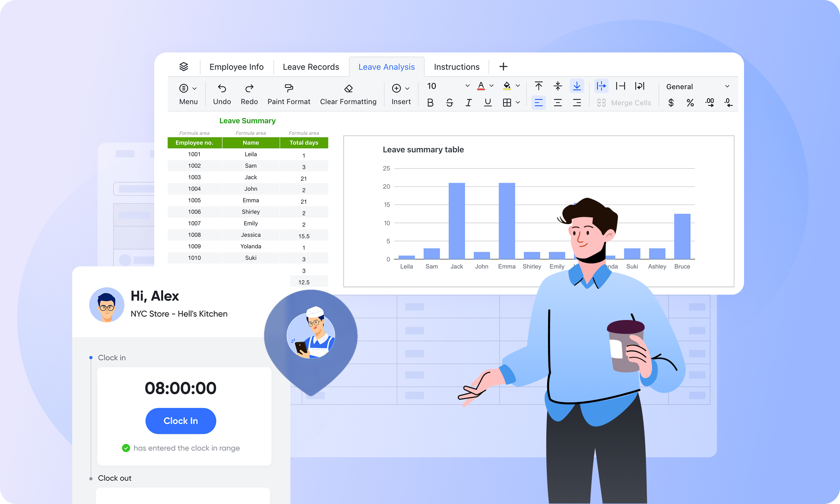
Task: Increase decimal places
Action: pos(710,102)
